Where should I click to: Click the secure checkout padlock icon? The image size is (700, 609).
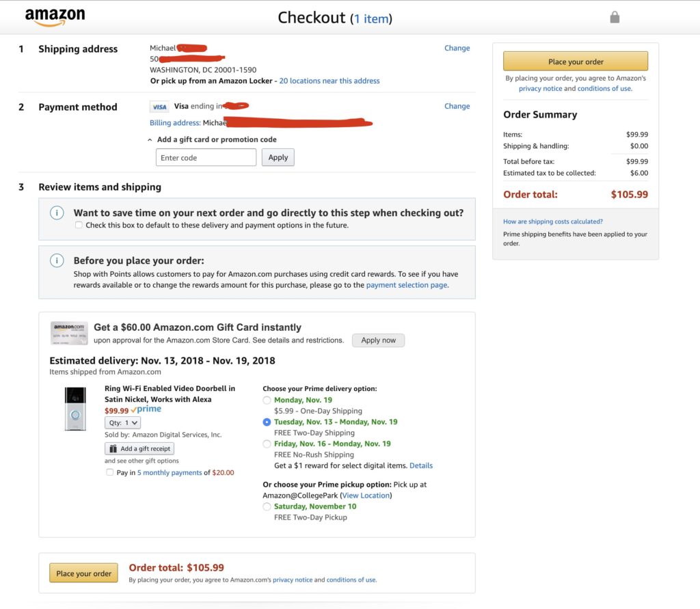tap(615, 18)
